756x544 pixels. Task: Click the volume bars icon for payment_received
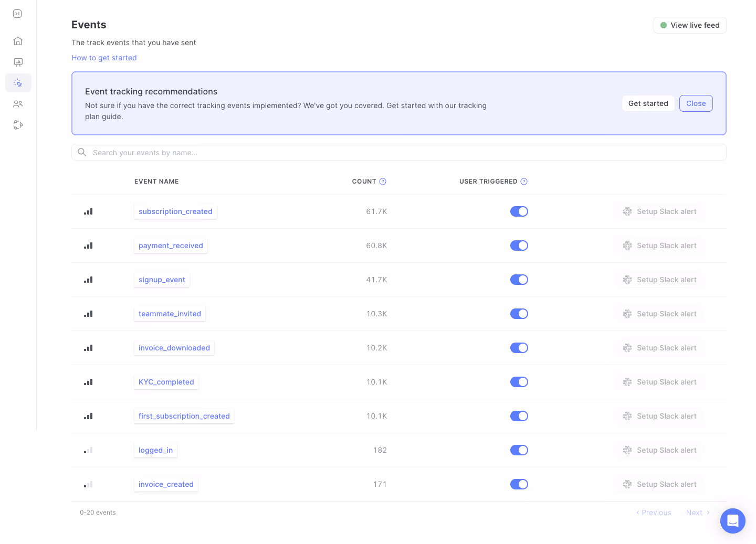pos(88,246)
